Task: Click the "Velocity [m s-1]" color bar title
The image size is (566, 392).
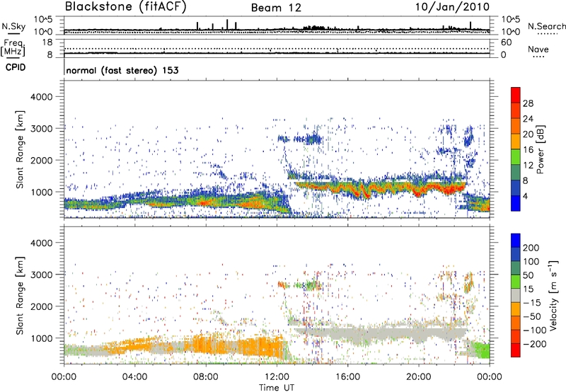Action: (x=553, y=295)
